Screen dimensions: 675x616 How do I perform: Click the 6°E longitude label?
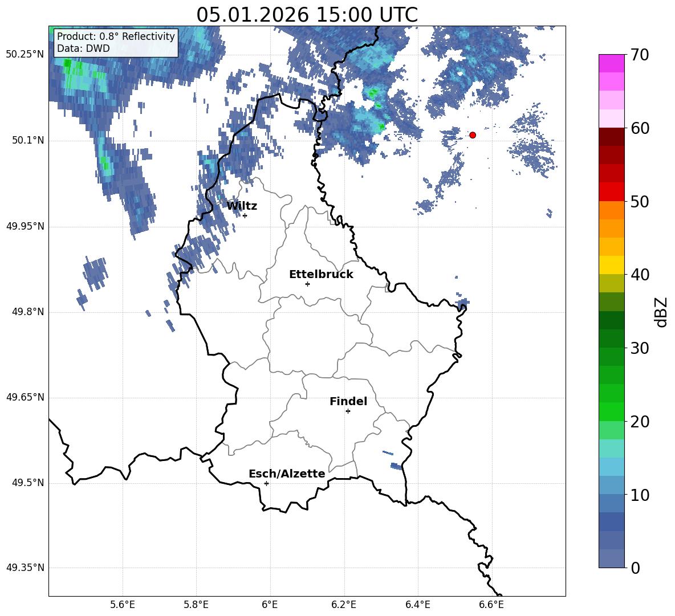pos(270,605)
